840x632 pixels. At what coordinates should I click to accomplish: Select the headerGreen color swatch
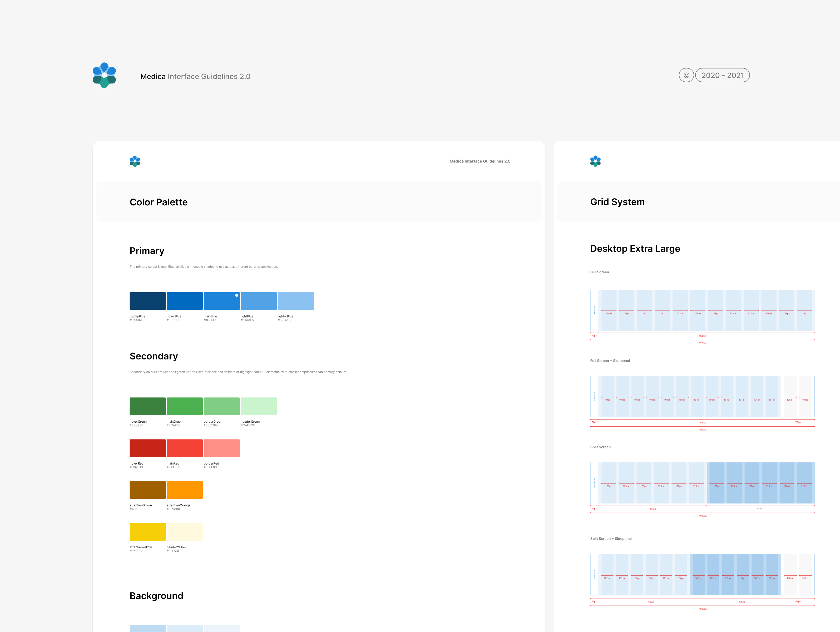[x=259, y=406]
